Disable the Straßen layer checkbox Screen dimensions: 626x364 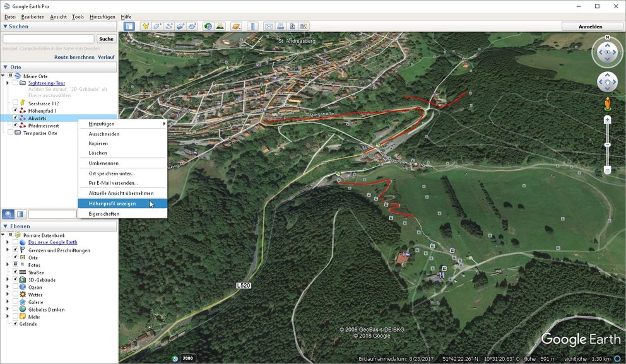(x=15, y=272)
